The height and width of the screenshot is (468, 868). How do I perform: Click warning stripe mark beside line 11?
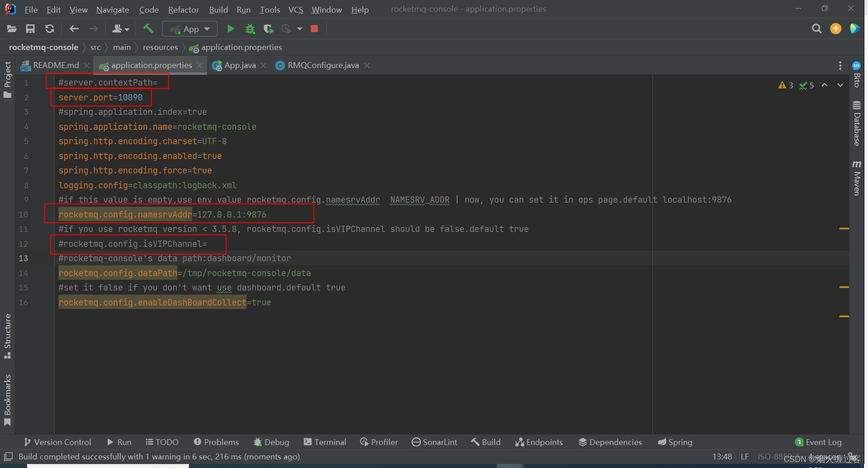pos(844,229)
